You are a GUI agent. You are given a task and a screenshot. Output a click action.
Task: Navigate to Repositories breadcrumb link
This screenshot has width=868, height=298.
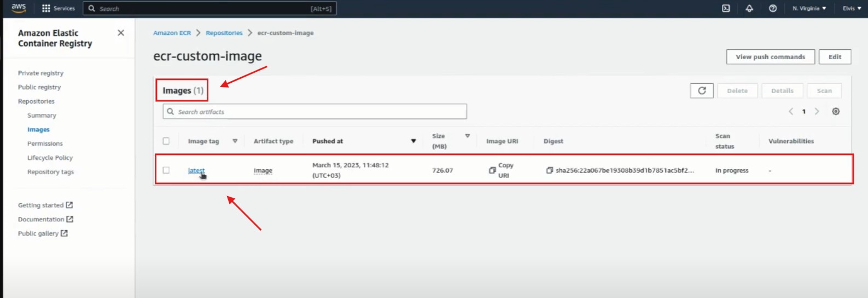point(224,33)
